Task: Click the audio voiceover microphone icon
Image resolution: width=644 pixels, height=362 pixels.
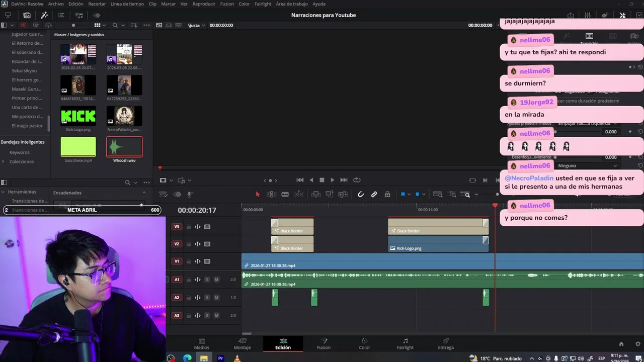Action: coord(190,194)
